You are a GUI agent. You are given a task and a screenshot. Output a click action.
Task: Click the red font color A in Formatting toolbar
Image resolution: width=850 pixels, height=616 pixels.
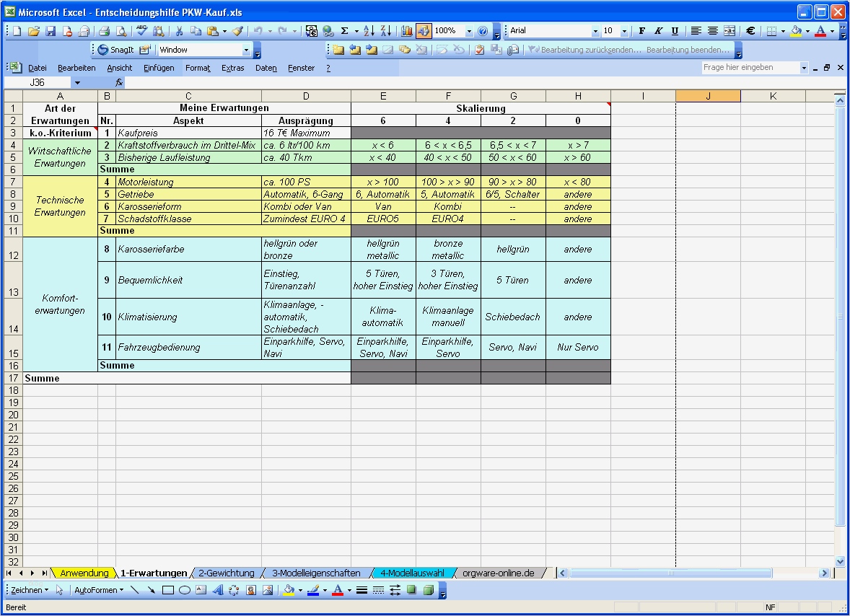[x=820, y=31]
